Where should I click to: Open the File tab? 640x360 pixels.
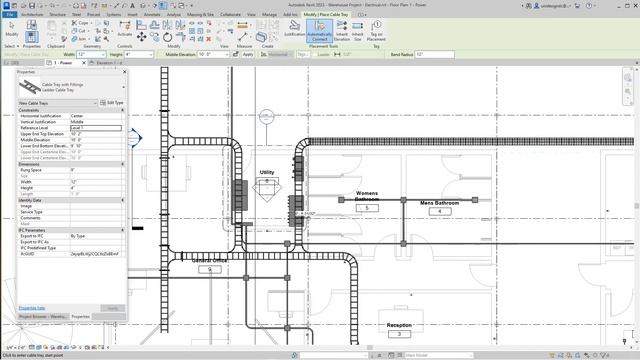click(x=9, y=14)
